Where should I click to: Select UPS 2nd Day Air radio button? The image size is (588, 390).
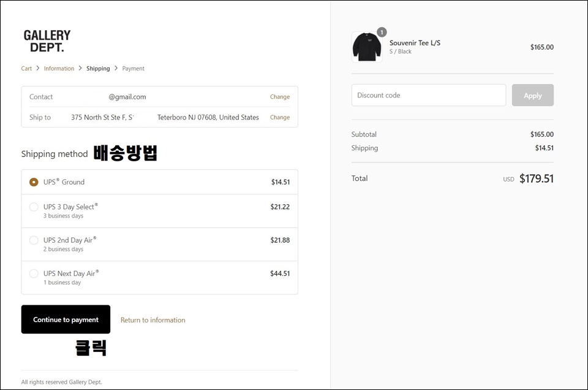(x=34, y=240)
